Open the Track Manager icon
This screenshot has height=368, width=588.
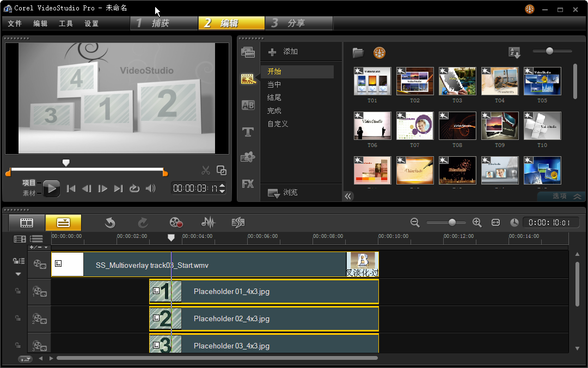point(36,238)
